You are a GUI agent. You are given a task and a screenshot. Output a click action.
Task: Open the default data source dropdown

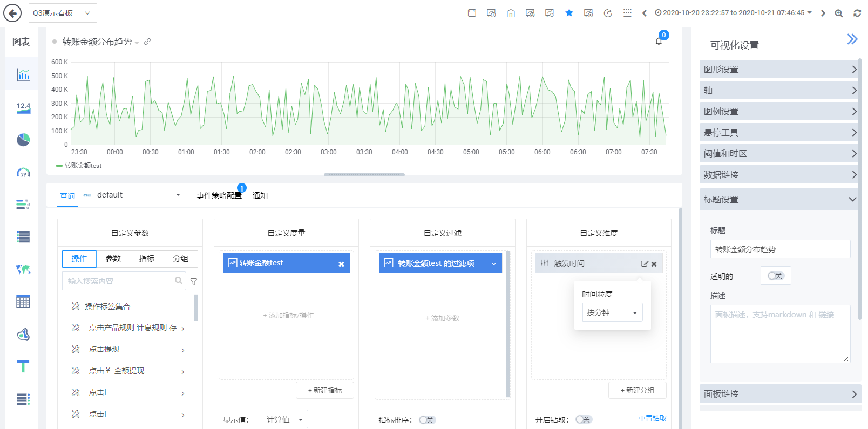[138, 195]
